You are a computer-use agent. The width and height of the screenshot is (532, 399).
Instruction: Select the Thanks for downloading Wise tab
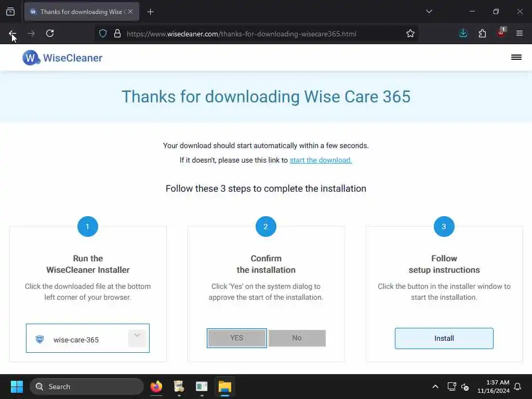point(82,11)
